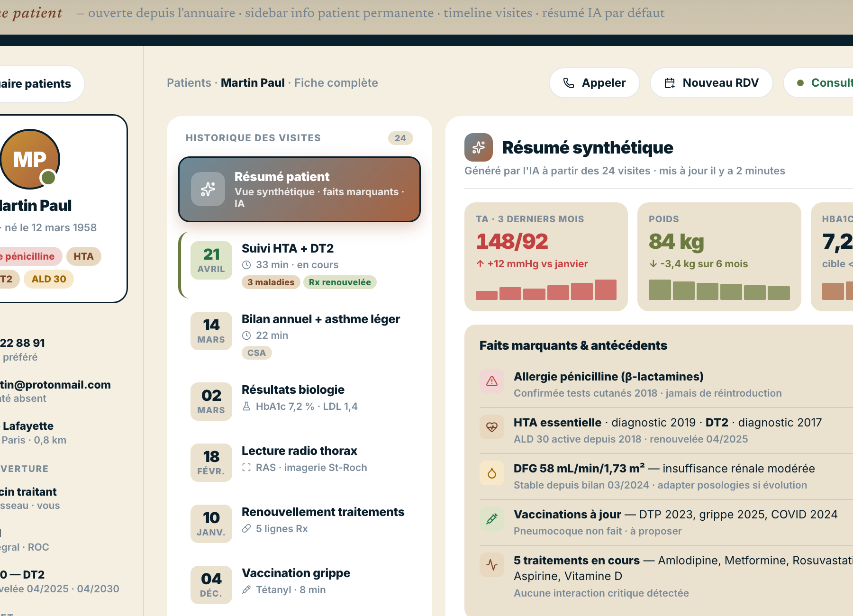Click the green status dot on MP avatar
853x616 pixels.
[48, 178]
